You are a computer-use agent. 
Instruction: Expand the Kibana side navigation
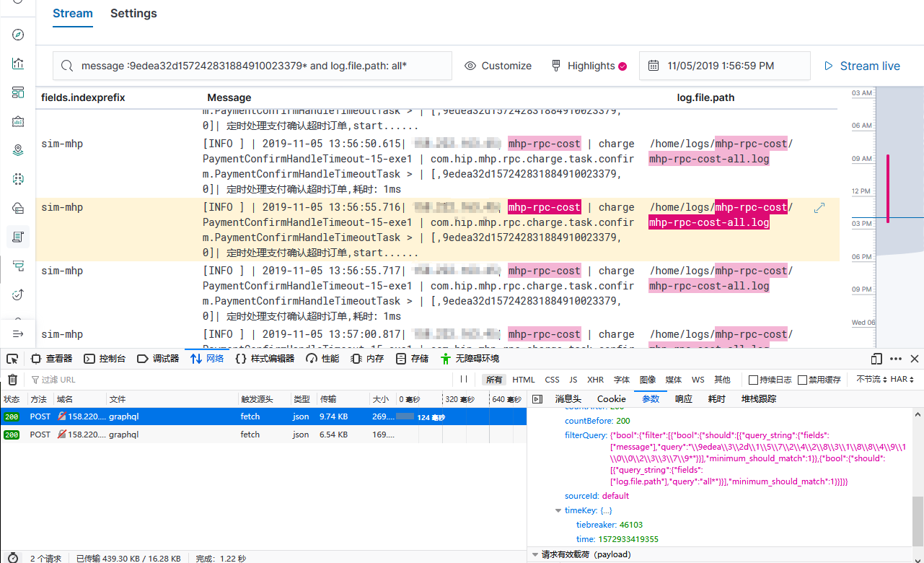click(x=18, y=333)
